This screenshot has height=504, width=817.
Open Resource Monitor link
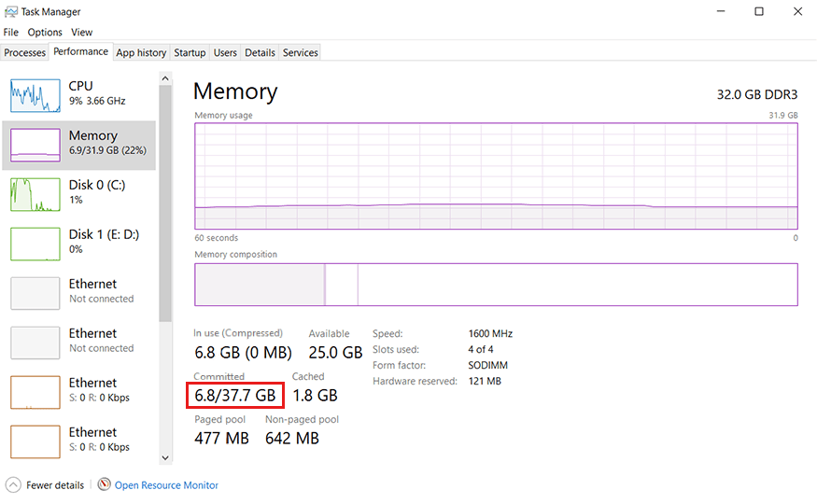pos(166,485)
